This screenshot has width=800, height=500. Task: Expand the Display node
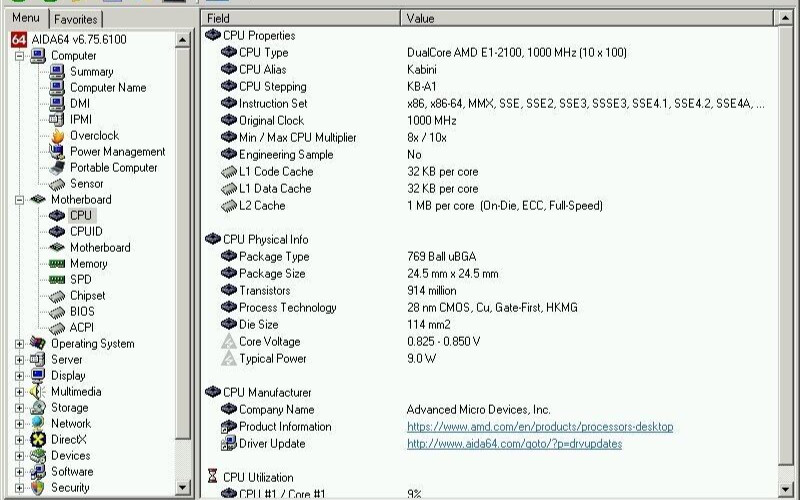19,376
